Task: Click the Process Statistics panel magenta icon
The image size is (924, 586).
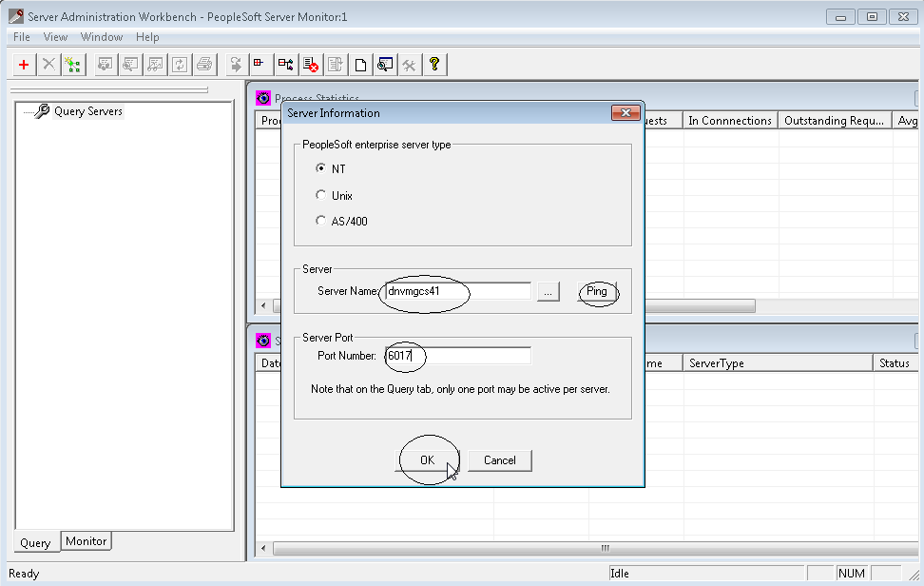Action: point(262,98)
